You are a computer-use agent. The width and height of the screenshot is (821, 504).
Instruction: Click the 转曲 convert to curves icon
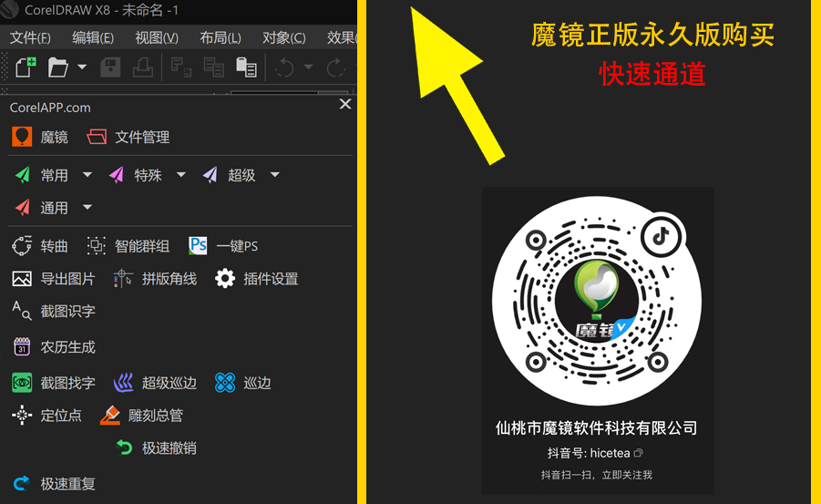[x=22, y=246]
